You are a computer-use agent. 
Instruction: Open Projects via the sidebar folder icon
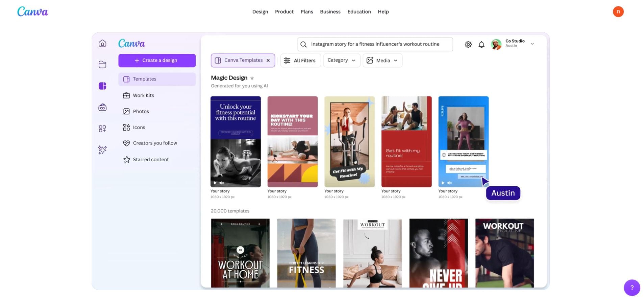pos(102,64)
